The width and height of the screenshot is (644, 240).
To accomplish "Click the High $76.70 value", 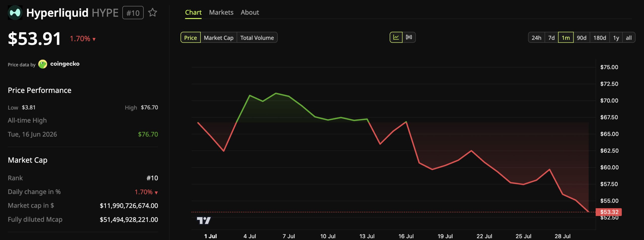I will (149, 108).
